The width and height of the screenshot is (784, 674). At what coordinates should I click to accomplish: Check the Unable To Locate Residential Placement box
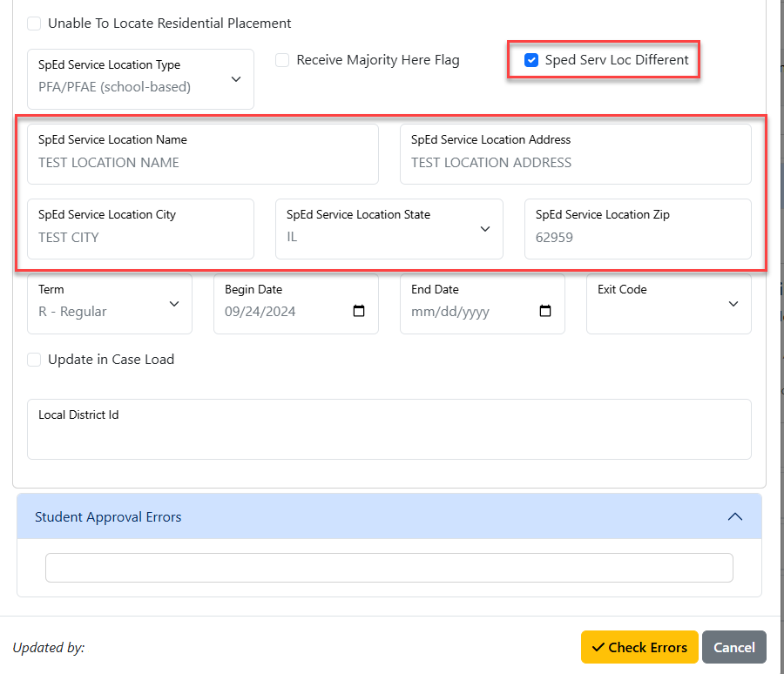34,24
